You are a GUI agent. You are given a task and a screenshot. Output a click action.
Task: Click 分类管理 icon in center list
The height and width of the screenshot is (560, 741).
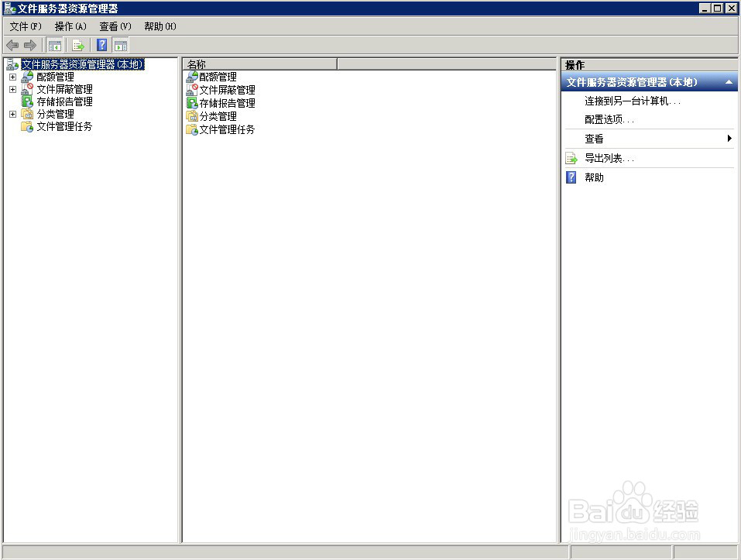pyautogui.click(x=192, y=115)
